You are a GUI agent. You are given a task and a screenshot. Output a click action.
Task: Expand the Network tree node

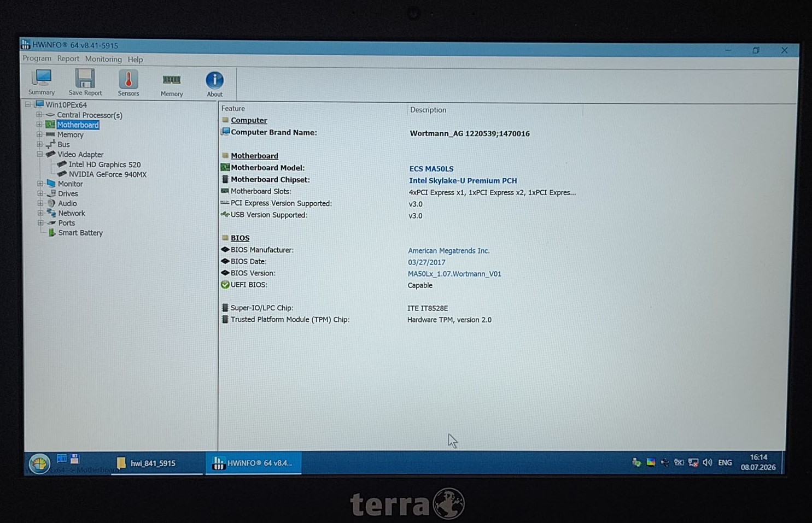[40, 213]
